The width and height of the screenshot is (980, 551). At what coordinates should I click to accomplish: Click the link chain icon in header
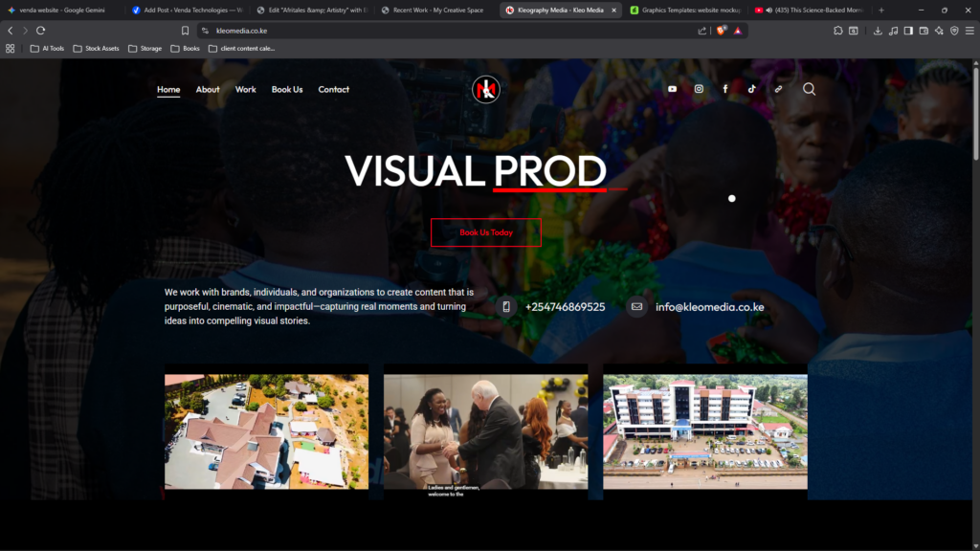778,89
